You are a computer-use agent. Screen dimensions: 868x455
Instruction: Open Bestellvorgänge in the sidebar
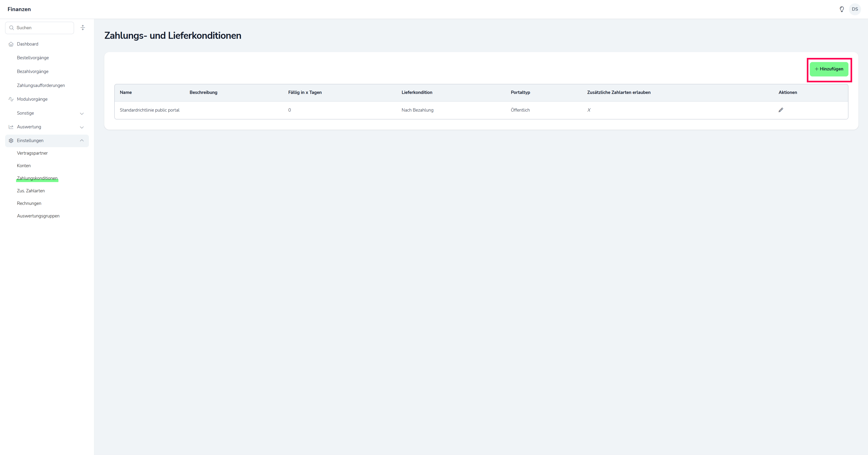[x=33, y=58]
